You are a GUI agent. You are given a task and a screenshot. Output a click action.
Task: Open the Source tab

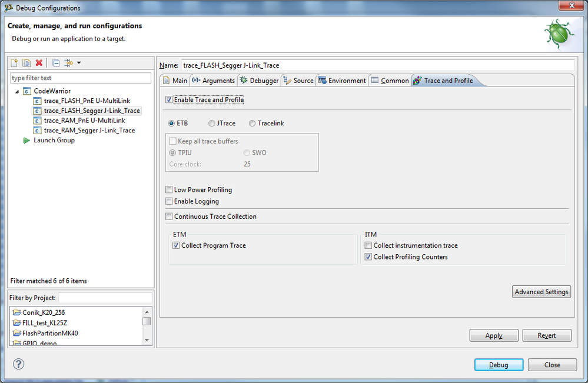click(x=298, y=81)
